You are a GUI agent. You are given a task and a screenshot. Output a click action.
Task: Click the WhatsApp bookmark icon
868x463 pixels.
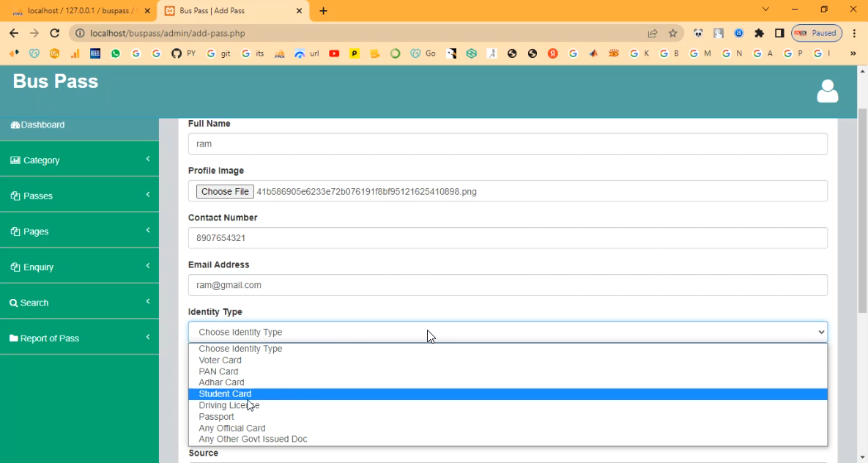pos(116,53)
